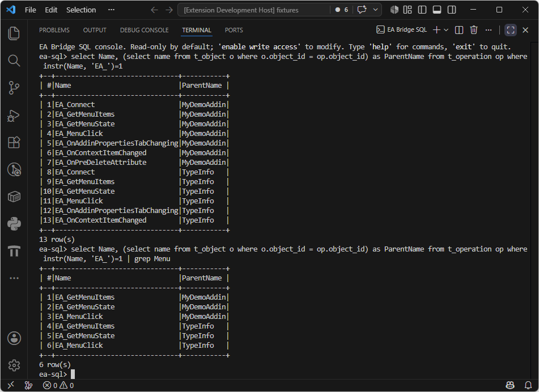Open the Python activity bar icon
The image size is (539, 392).
tap(14, 224)
